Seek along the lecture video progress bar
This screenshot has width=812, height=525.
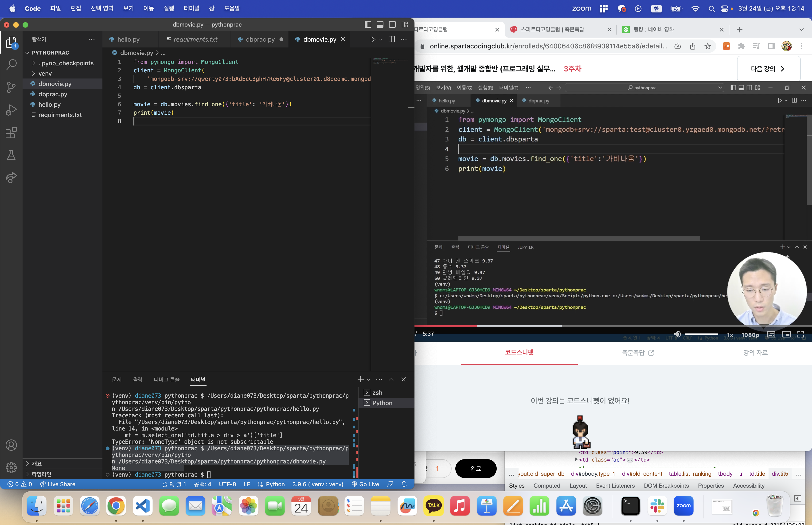click(x=613, y=326)
